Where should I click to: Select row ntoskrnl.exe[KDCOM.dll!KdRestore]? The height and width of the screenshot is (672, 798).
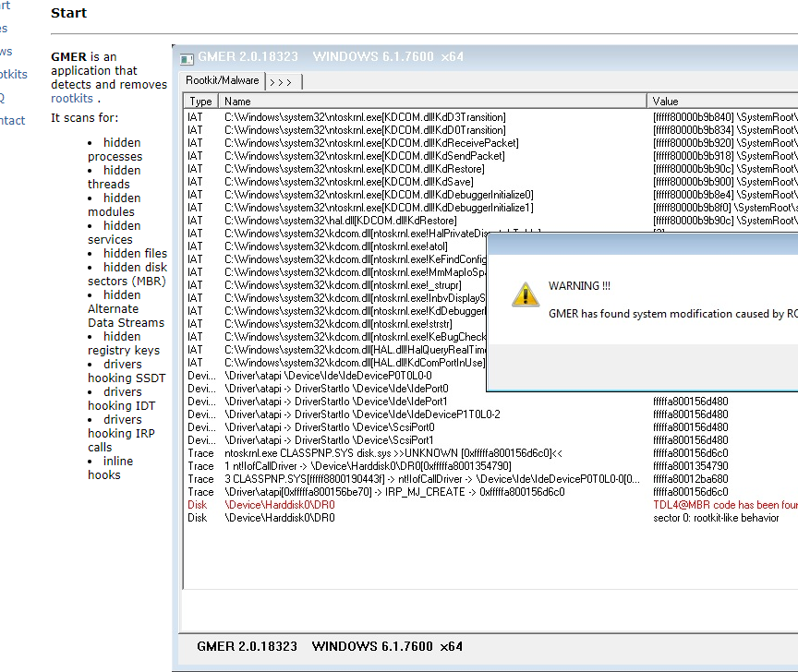point(490,169)
